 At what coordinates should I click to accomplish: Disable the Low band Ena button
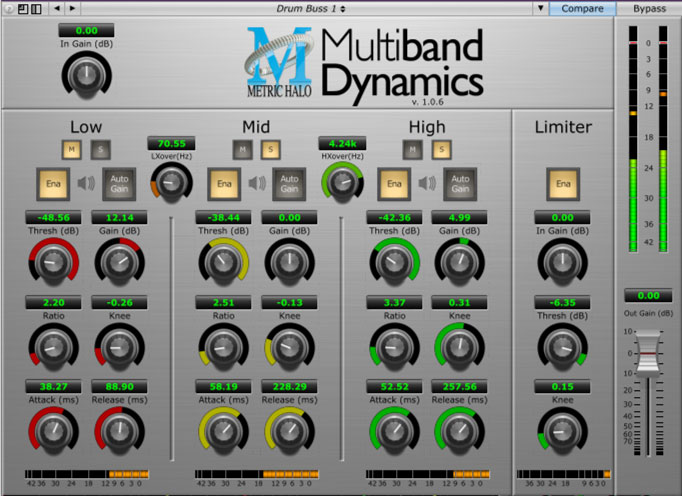(x=53, y=184)
